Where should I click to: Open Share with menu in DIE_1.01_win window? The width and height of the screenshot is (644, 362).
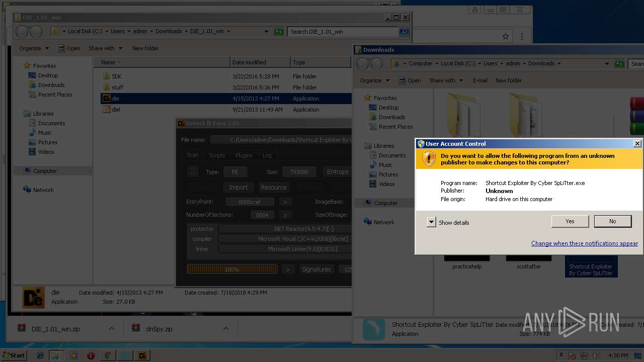(105, 48)
